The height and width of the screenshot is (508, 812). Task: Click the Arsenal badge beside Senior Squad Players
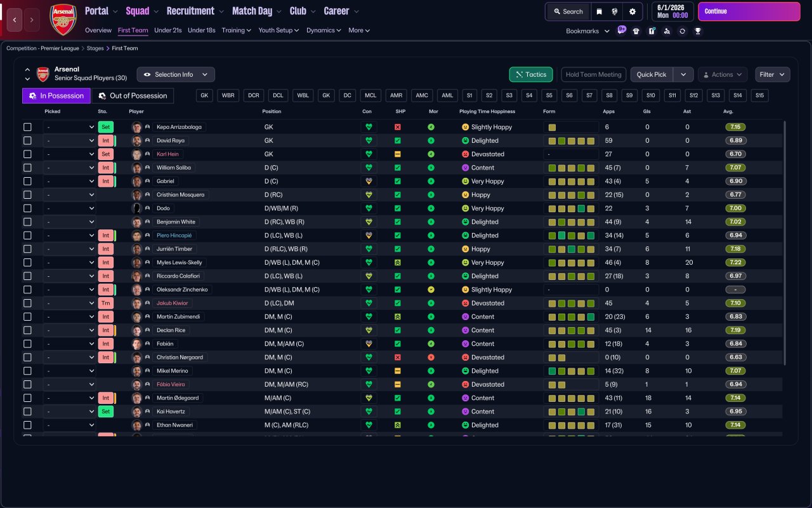43,74
